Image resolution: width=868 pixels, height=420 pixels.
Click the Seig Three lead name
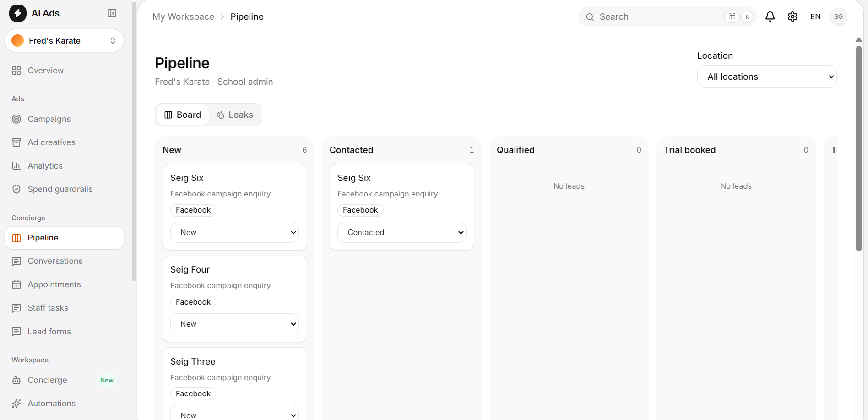[193, 361]
